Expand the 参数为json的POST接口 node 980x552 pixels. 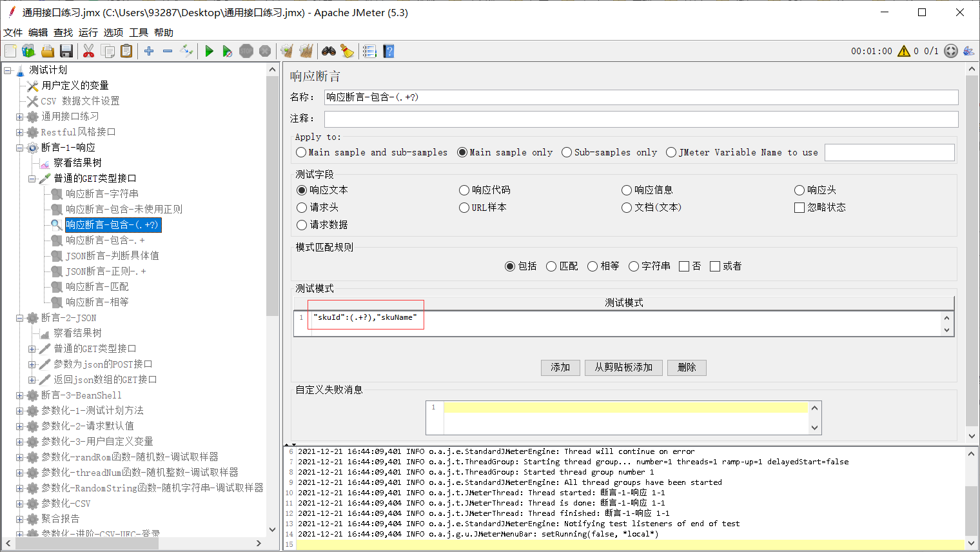tap(32, 364)
